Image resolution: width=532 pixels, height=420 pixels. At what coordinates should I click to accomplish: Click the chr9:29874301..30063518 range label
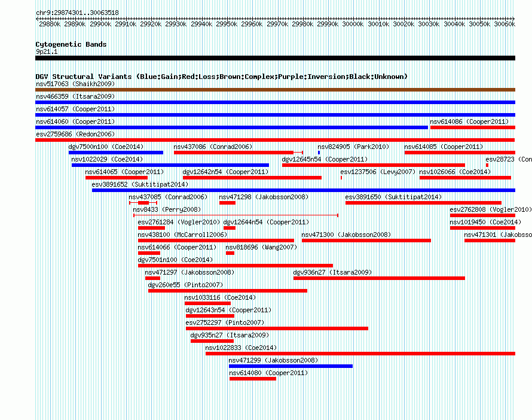(x=77, y=13)
